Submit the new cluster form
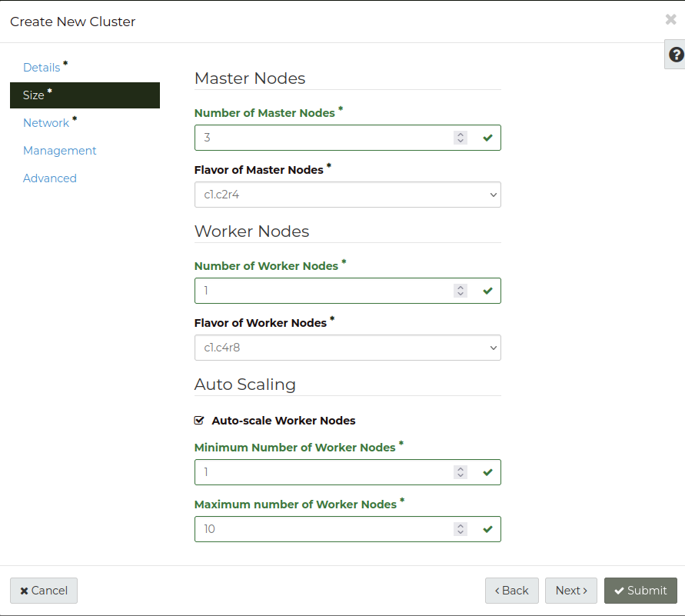This screenshot has height=616, width=685. 640,590
